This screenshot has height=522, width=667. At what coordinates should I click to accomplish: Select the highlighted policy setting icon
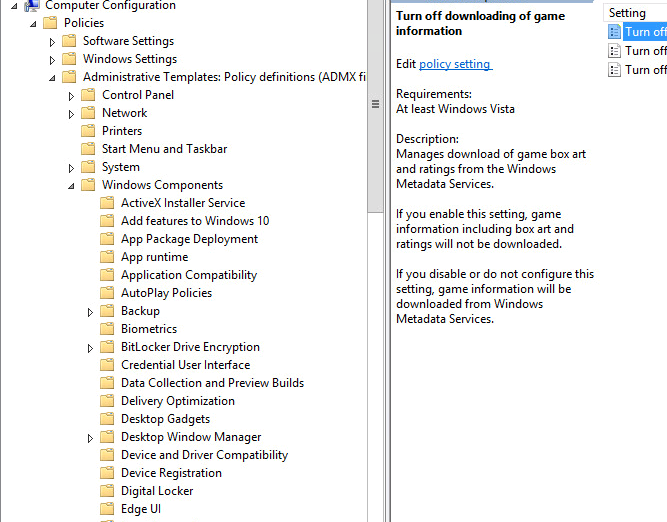[x=614, y=32]
